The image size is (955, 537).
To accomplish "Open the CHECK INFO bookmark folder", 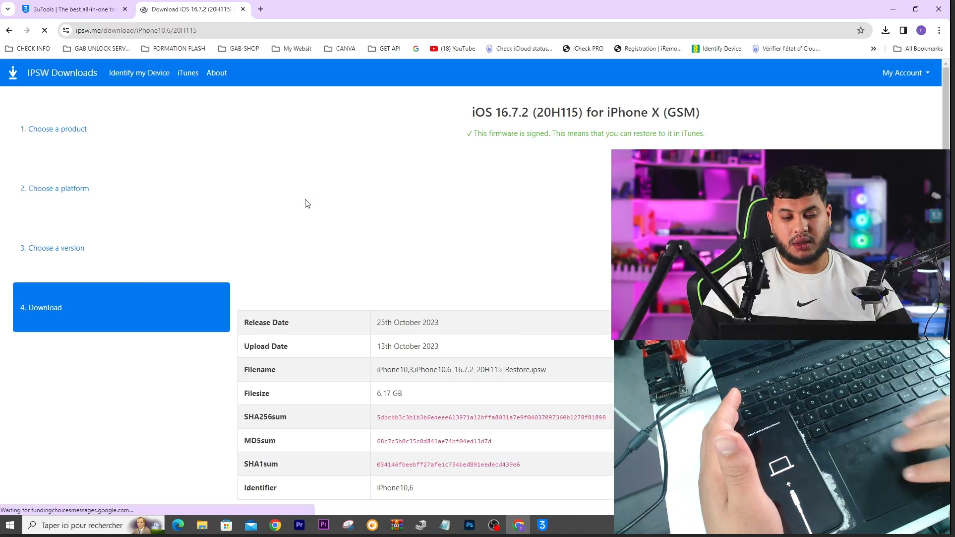I will tap(27, 48).
